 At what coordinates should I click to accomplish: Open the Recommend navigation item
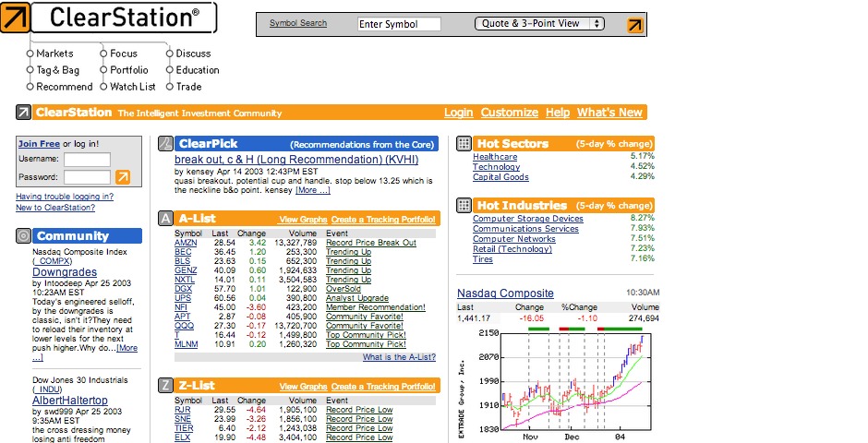point(65,87)
